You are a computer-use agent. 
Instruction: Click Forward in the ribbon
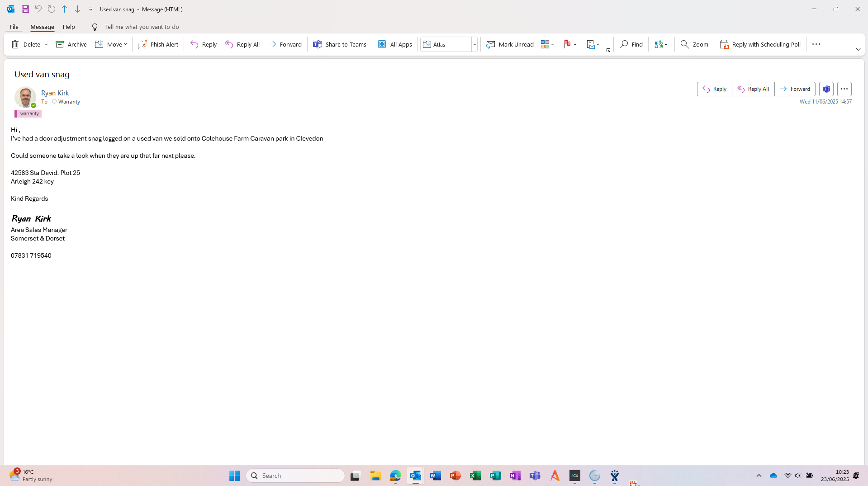click(x=285, y=44)
